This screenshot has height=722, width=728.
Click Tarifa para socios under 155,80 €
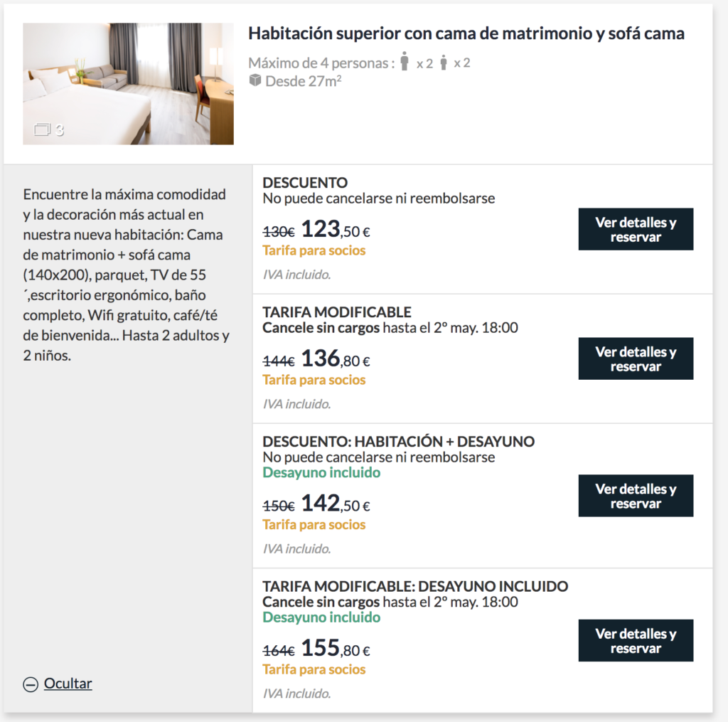(314, 669)
